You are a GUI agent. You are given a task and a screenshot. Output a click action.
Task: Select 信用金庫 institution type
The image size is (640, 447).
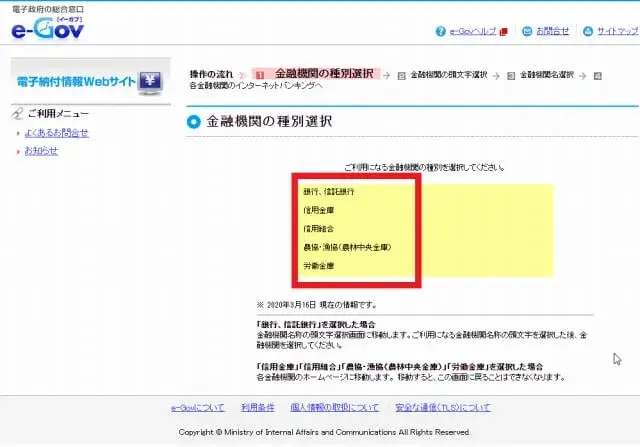[x=318, y=210]
